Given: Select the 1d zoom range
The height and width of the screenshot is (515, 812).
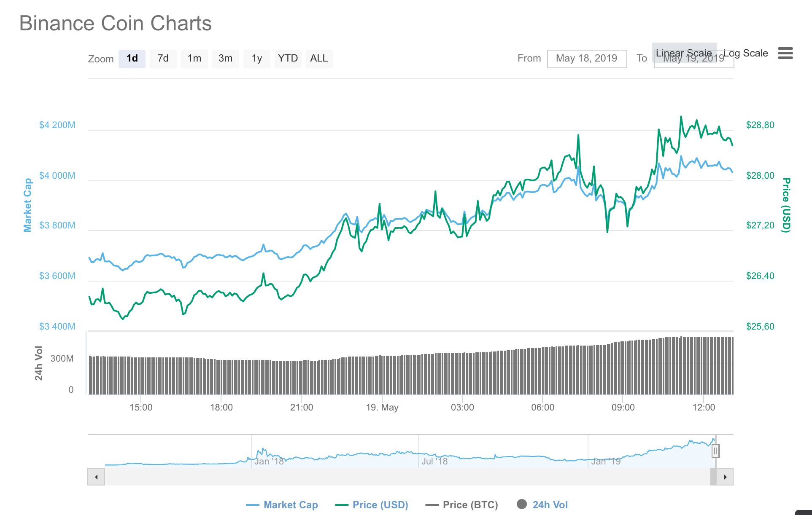Looking at the screenshot, I should pos(132,59).
